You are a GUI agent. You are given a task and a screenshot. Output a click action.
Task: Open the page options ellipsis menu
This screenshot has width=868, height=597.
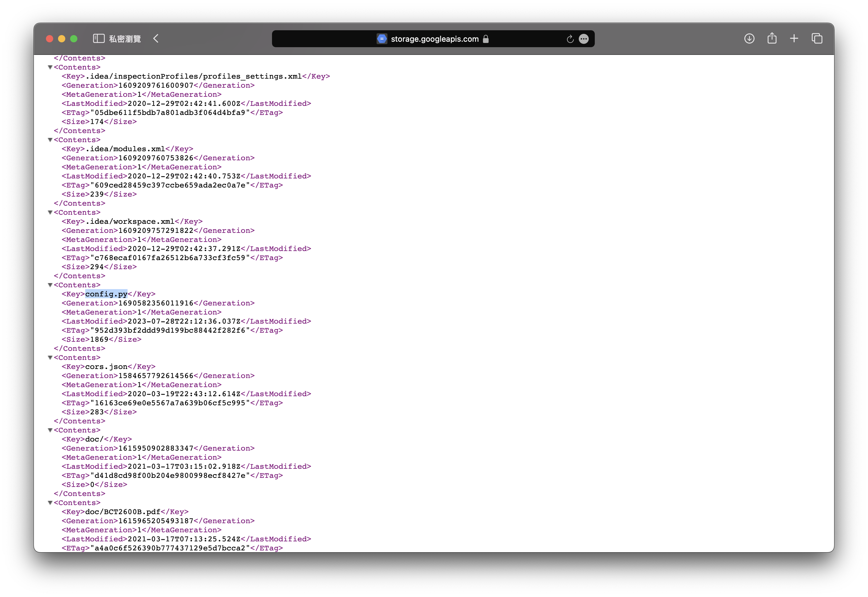pos(584,39)
